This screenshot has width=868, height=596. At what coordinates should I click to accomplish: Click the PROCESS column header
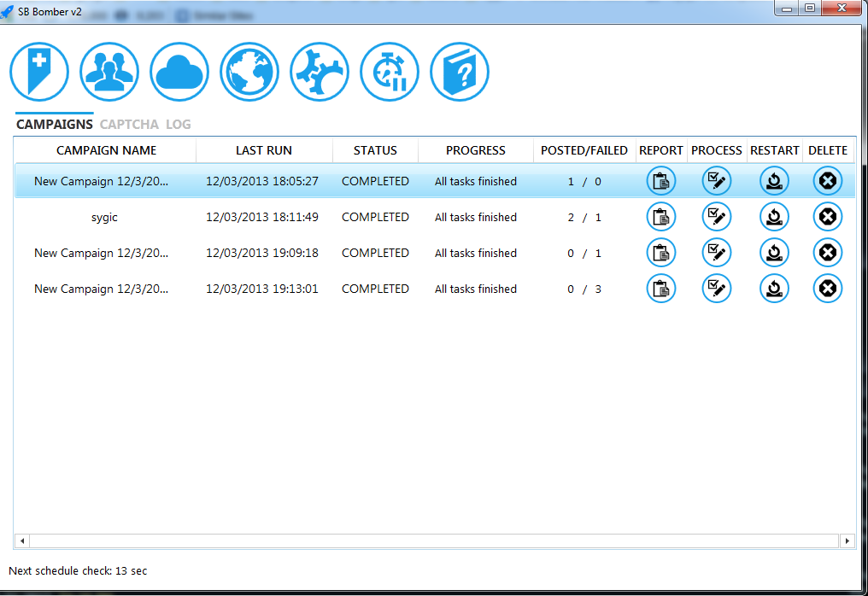pos(716,150)
